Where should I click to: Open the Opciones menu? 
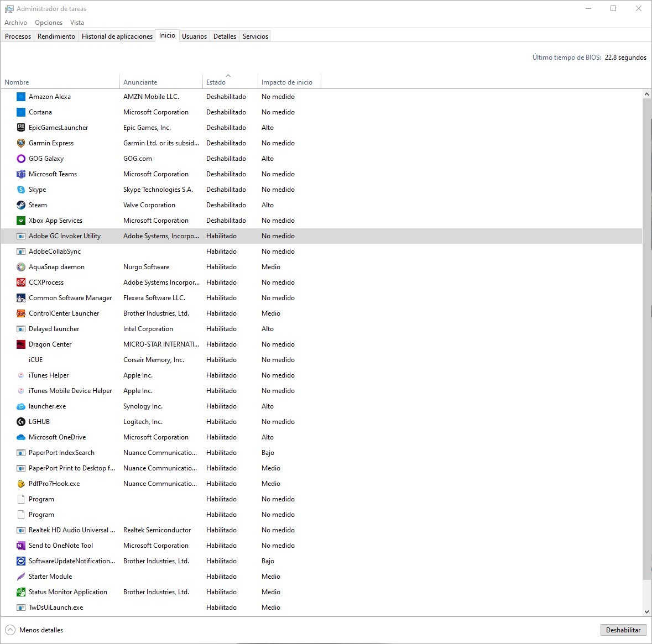tap(49, 23)
